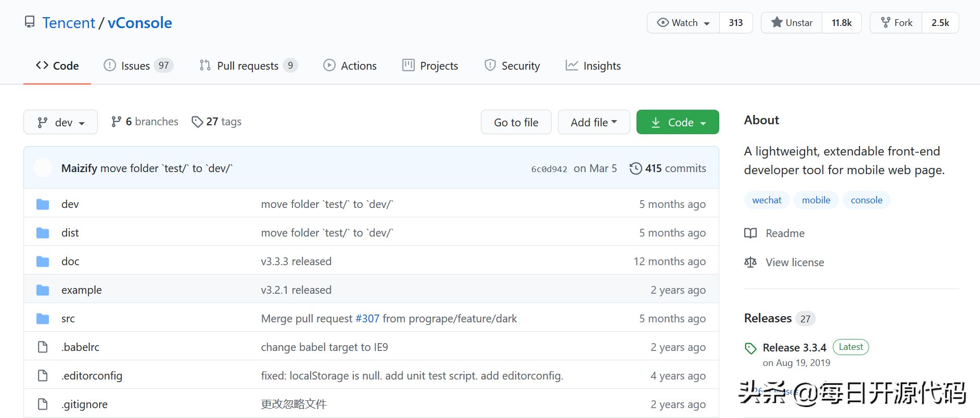Switch to the Actions tab
The image size is (980, 418).
click(x=350, y=66)
